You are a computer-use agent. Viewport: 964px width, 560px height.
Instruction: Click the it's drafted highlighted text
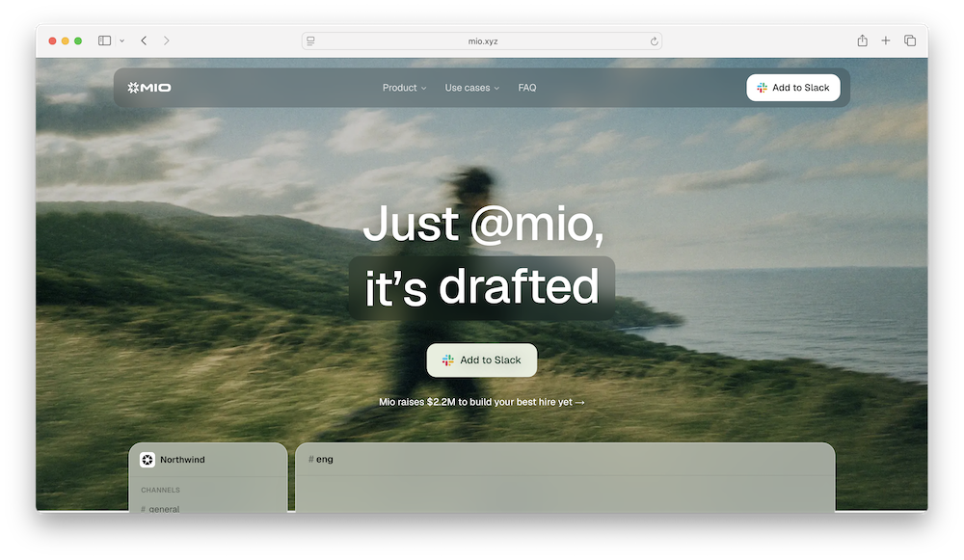pyautogui.click(x=482, y=287)
